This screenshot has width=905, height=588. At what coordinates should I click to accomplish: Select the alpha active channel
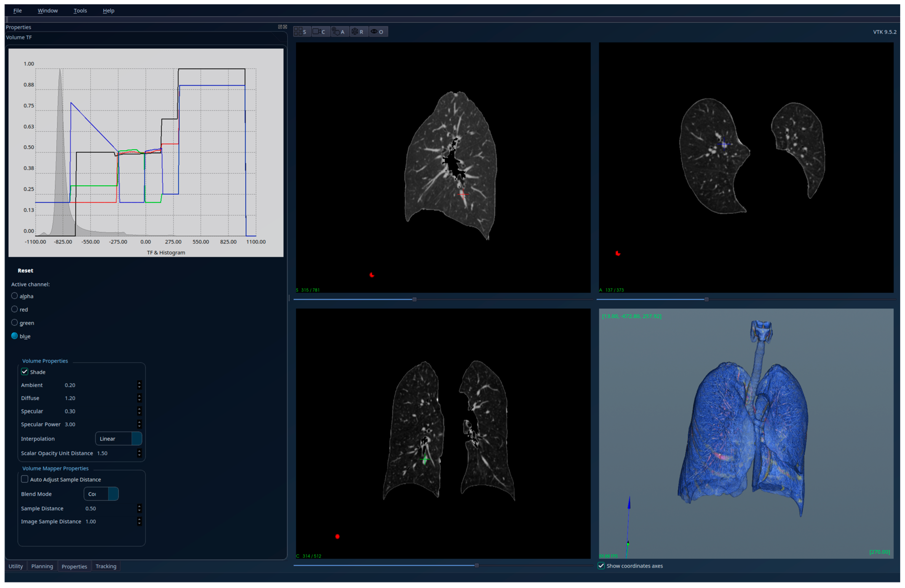(x=15, y=296)
